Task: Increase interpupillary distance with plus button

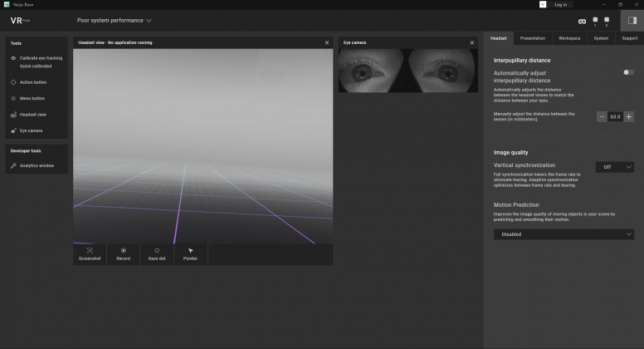Action: (x=629, y=116)
